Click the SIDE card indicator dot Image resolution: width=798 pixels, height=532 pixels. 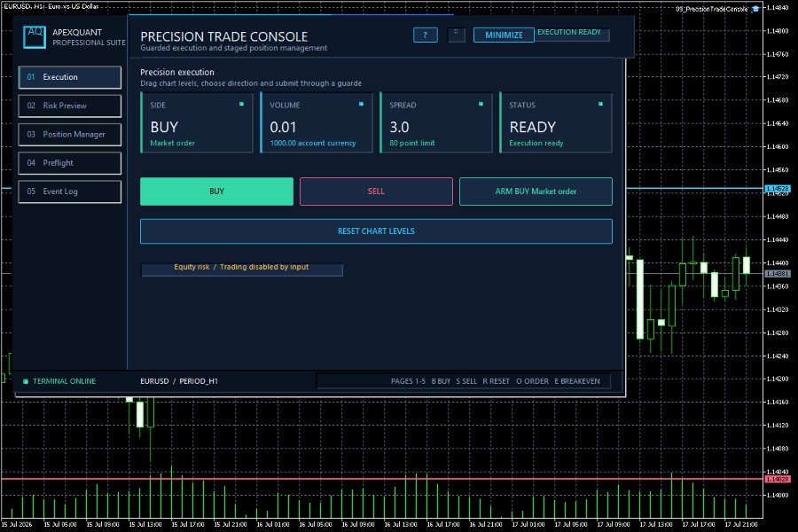pos(241,104)
